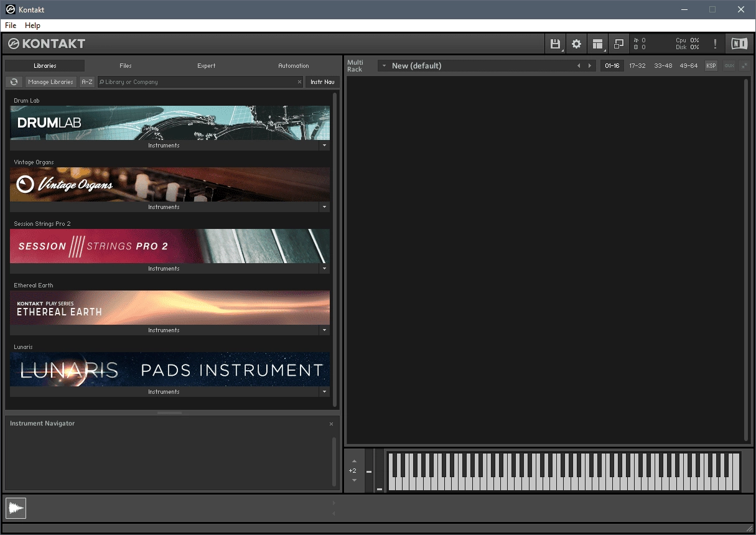This screenshot has height=535, width=756.
Task: Expand Vintage Organs Instruments dropdown arrow
Action: [x=324, y=207]
